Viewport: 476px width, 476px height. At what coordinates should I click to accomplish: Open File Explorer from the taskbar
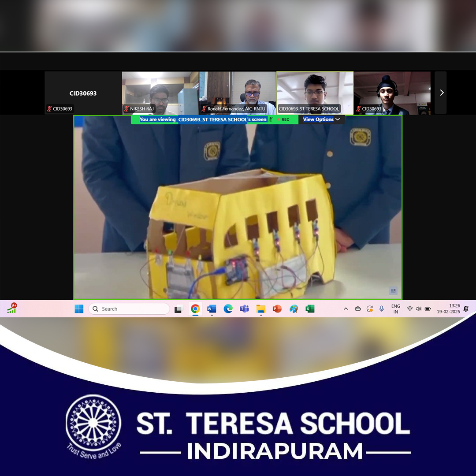pos(260,309)
